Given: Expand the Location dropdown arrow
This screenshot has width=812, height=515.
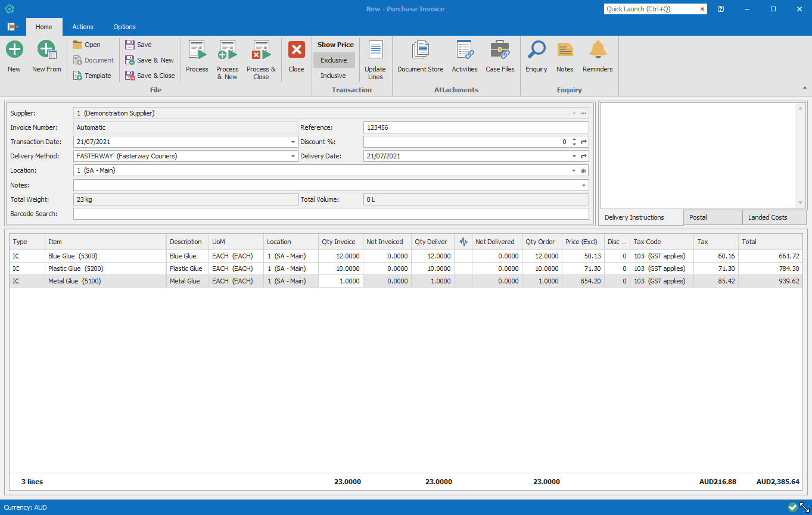Looking at the screenshot, I should [574, 171].
